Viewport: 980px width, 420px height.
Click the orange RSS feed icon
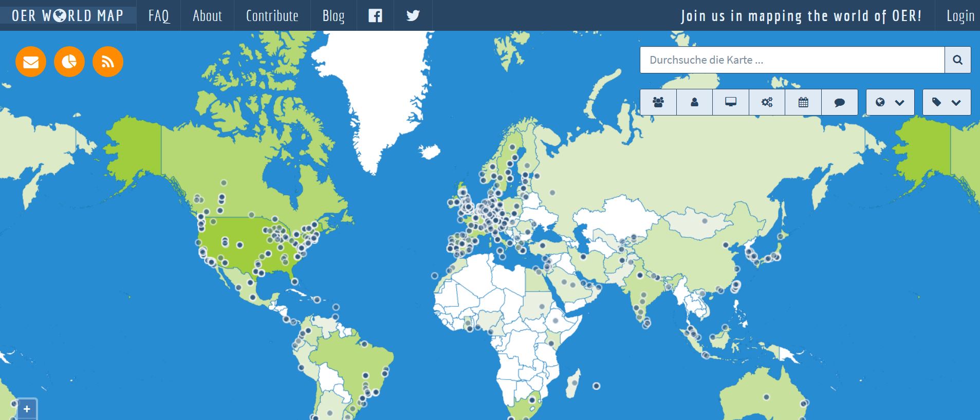(108, 62)
